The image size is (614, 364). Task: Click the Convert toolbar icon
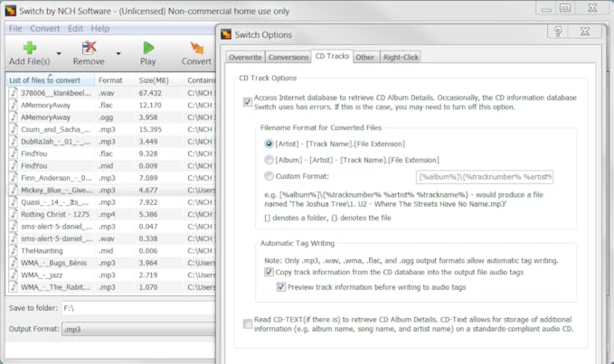[197, 48]
